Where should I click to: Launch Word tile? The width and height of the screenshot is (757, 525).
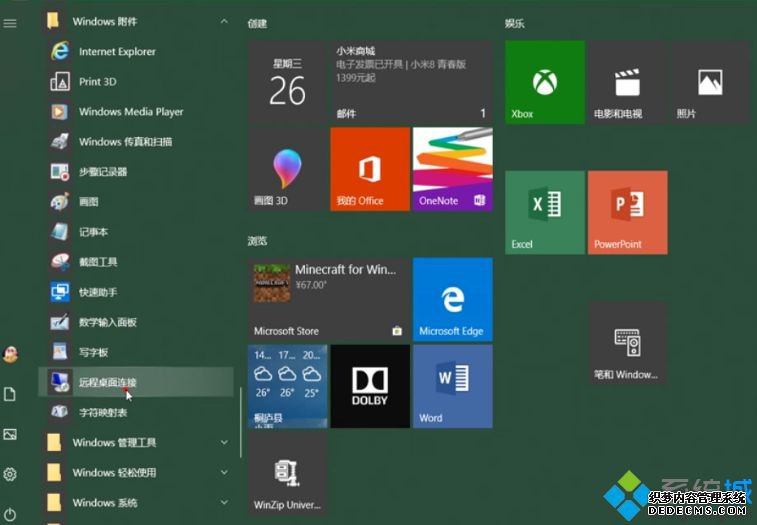[452, 386]
